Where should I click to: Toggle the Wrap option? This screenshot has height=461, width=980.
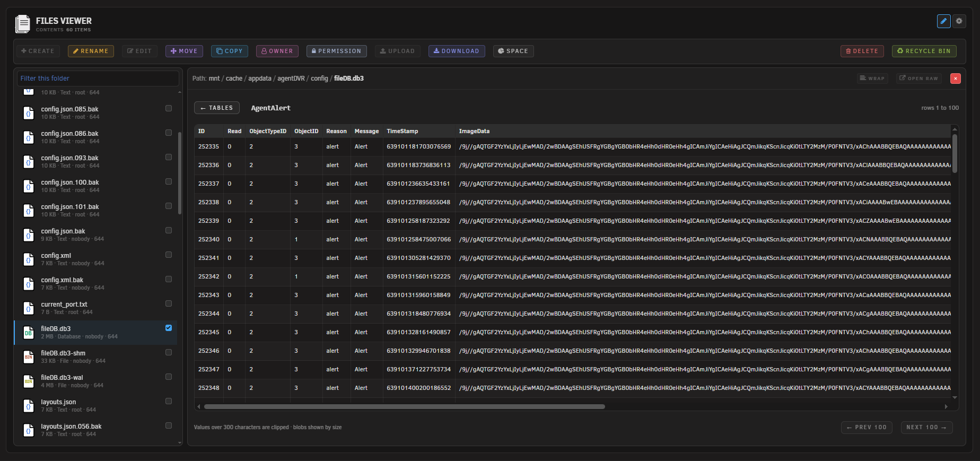tap(872, 79)
